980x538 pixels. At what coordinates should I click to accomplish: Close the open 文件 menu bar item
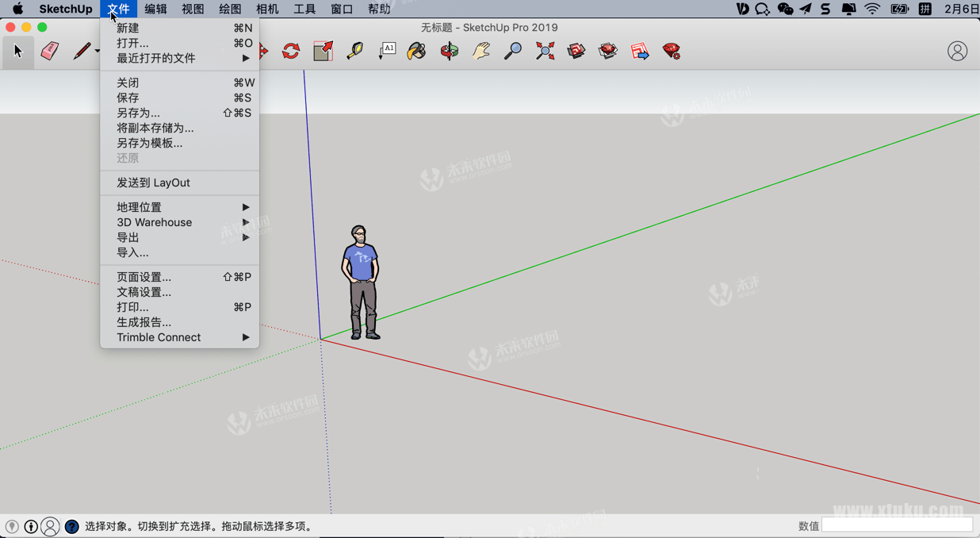pyautogui.click(x=118, y=9)
